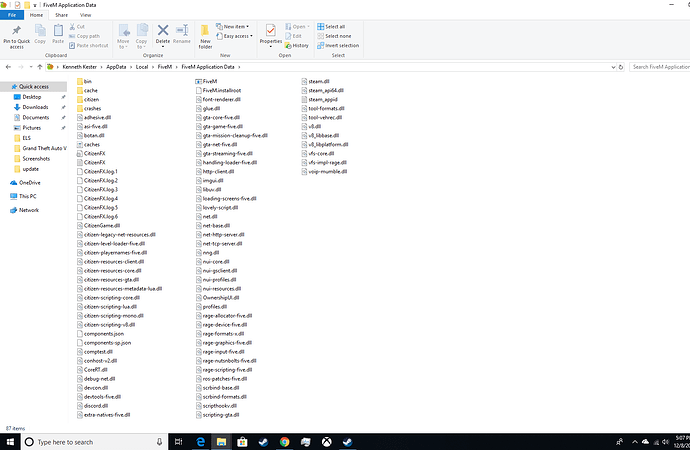
Task: Click the Cut scissors icon
Action: [72, 26]
